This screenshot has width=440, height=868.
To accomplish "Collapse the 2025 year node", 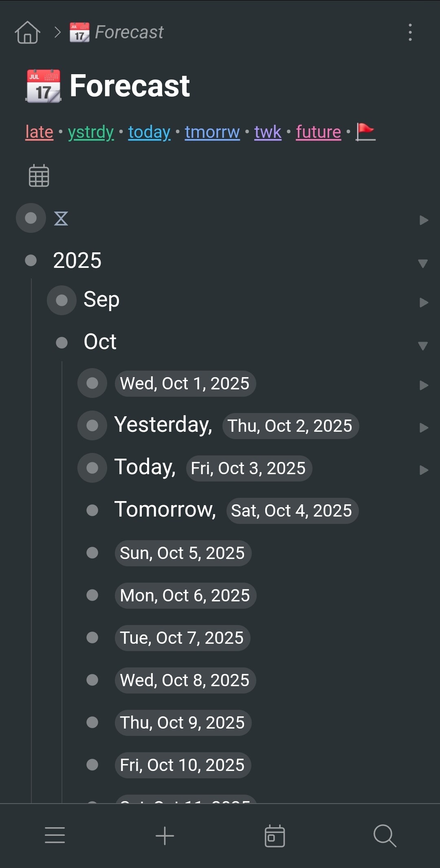I will click(423, 263).
